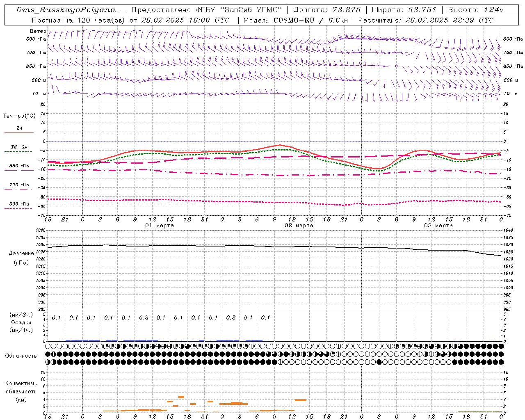Click the Облачность panel label

[x=21, y=356]
